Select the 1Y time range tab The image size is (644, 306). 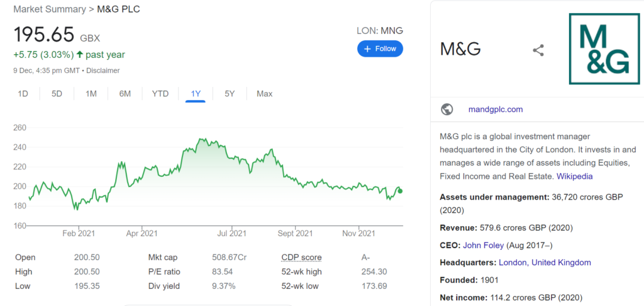tap(196, 94)
